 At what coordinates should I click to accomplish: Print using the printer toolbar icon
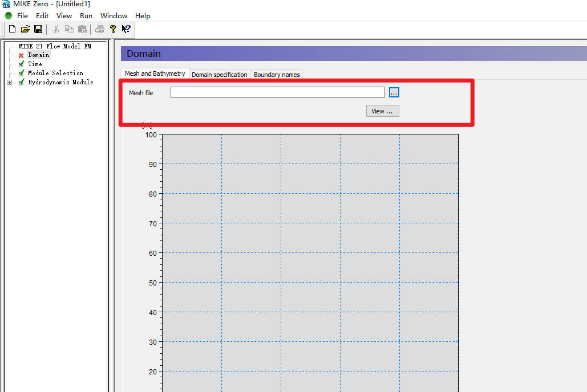tap(99, 29)
